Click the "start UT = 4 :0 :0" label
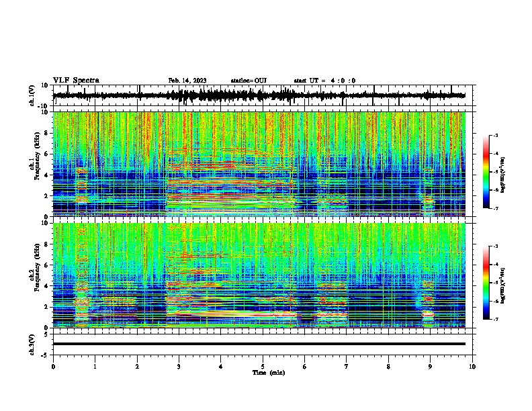Image resolution: width=532 pixels, height=411 pixels. [324, 81]
